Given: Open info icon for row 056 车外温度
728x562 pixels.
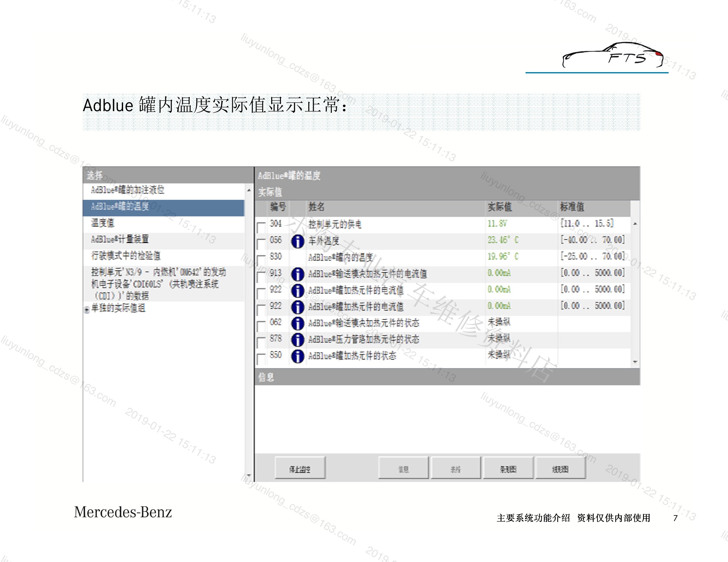Looking at the screenshot, I should click(297, 241).
